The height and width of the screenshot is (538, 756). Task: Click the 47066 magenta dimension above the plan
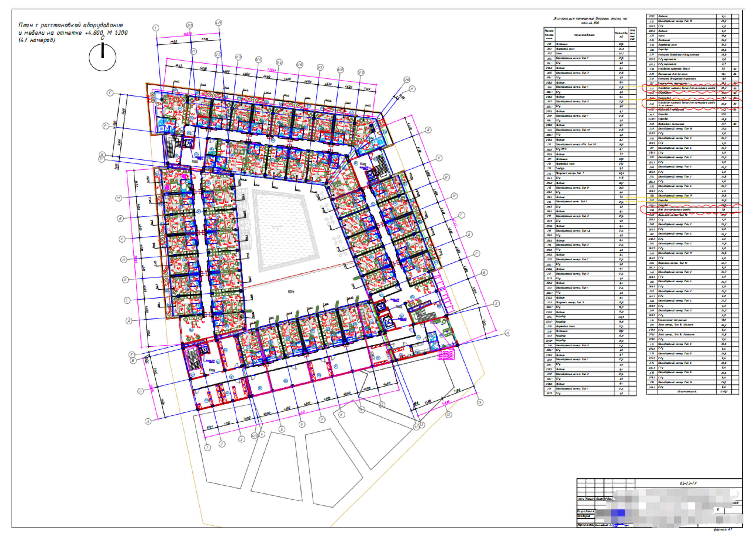click(x=272, y=70)
